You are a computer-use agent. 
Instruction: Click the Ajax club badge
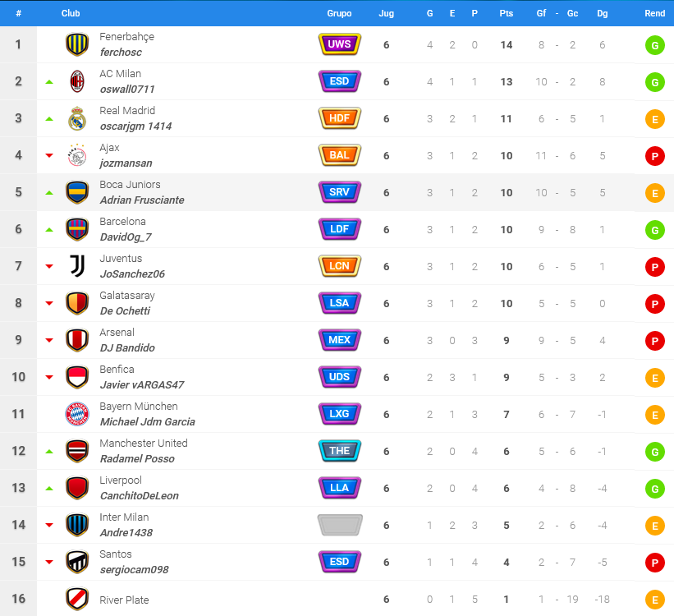77,155
